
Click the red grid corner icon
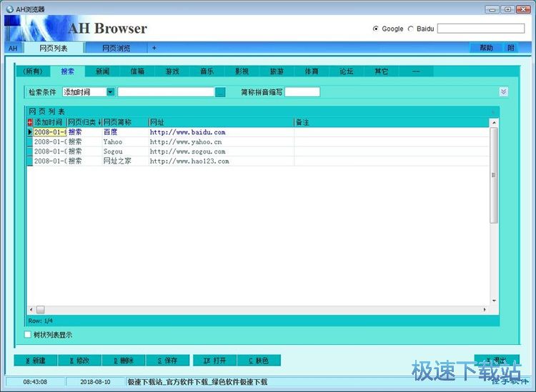coord(30,122)
